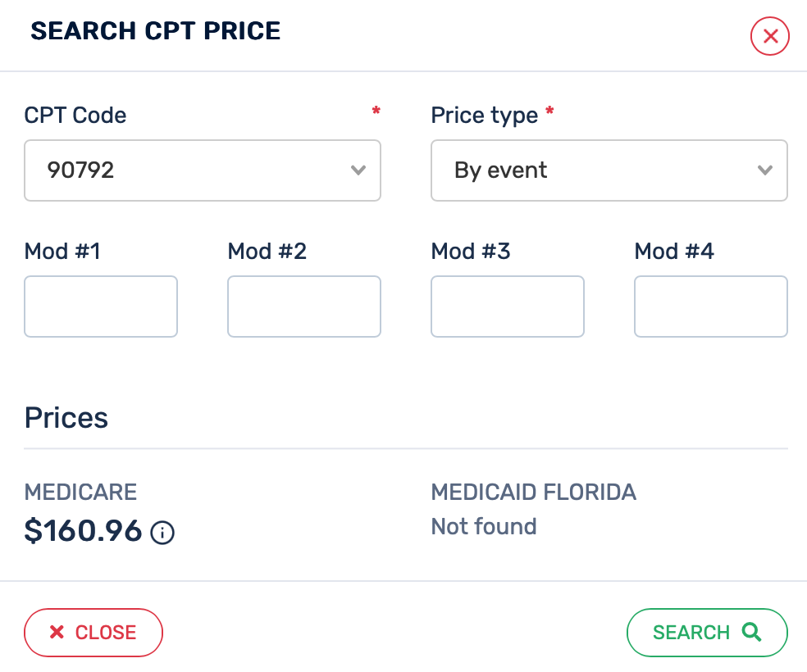Expand the CPT Code chevron arrow

point(358,170)
